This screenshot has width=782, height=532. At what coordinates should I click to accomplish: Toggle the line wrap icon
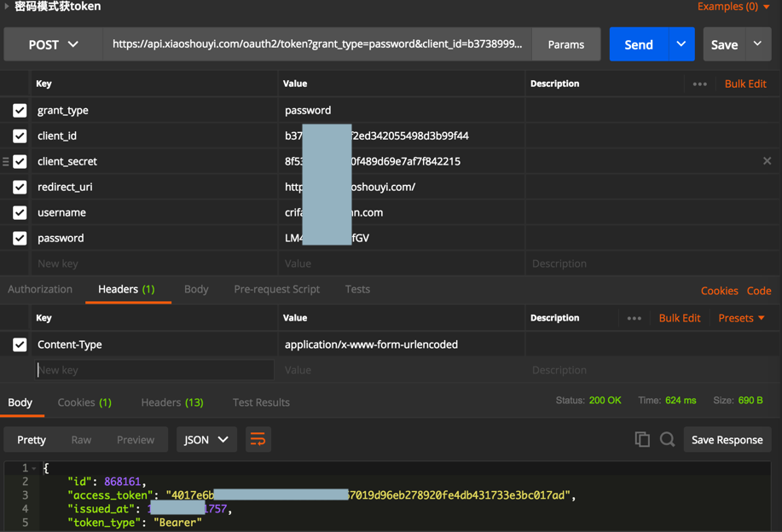pyautogui.click(x=258, y=440)
